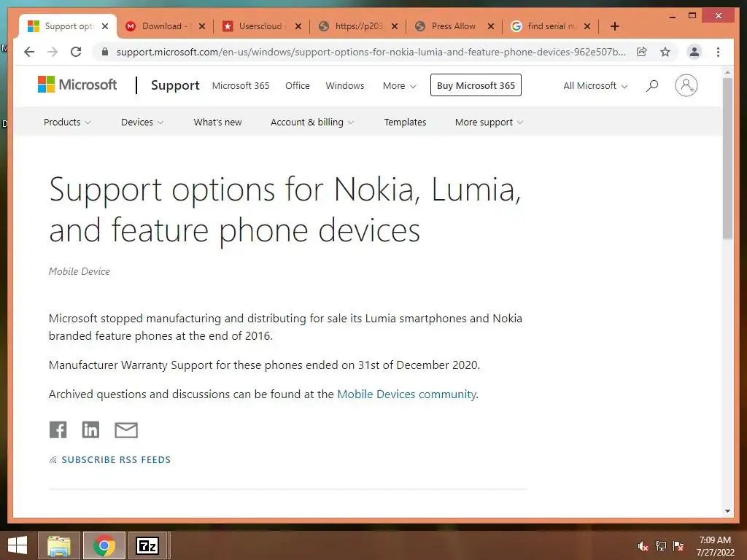Click the Microsoft logo
The height and width of the screenshot is (560, 747).
(77, 85)
